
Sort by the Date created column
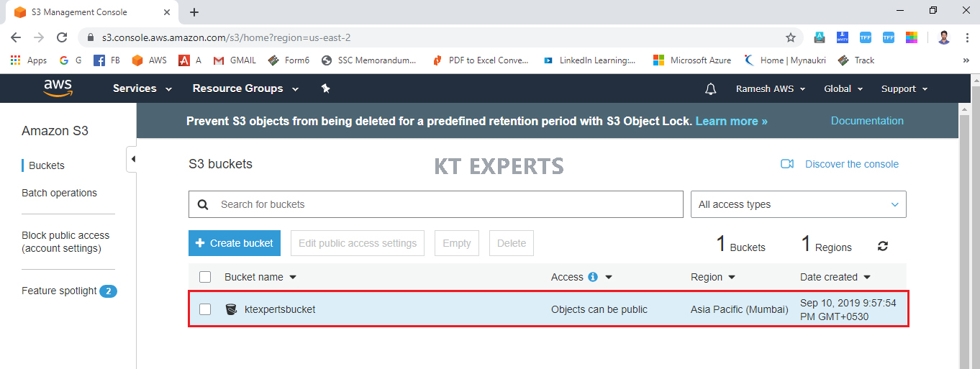point(835,277)
